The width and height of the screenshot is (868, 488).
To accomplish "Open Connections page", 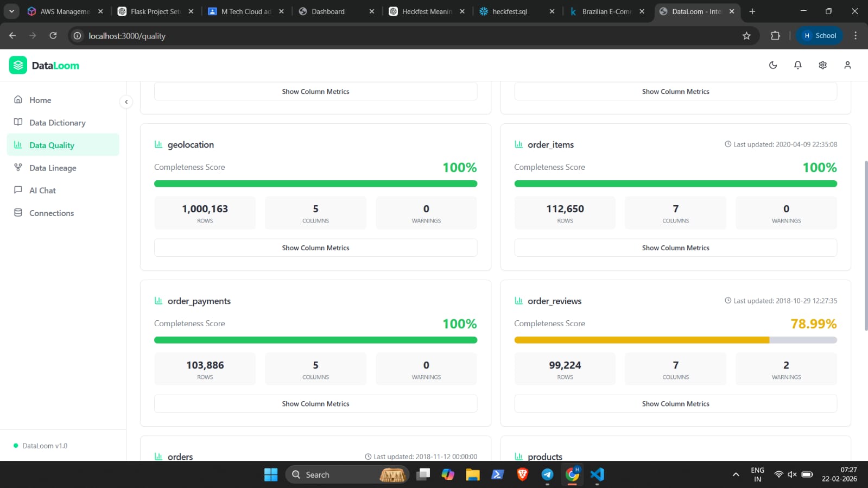I will [x=63, y=213].
